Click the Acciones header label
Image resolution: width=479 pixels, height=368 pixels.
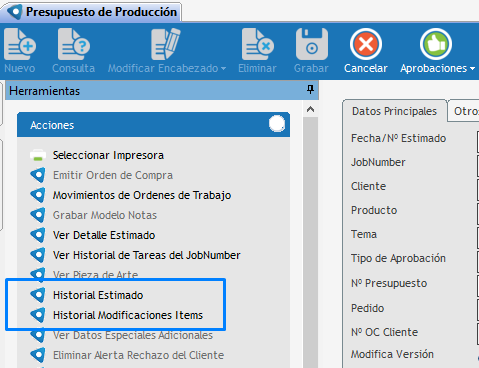[x=52, y=125]
